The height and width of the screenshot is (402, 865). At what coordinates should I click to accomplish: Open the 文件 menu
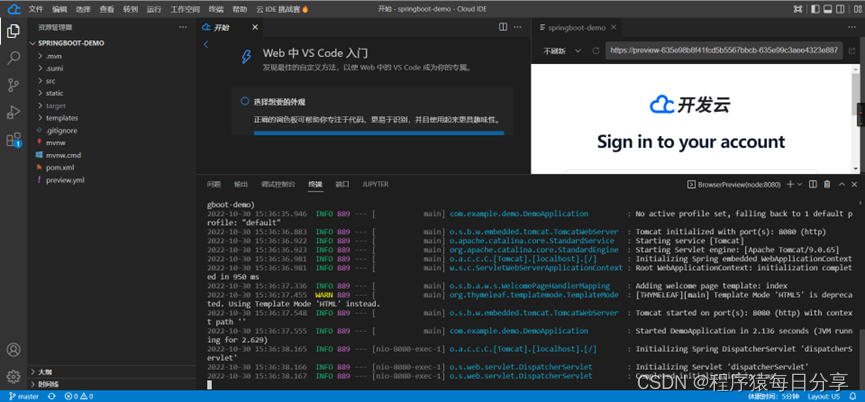(x=35, y=9)
